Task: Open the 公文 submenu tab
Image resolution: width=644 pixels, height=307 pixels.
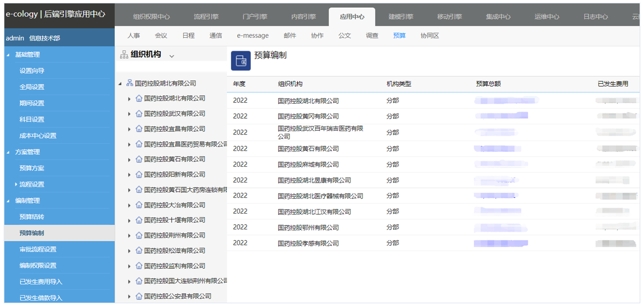Action: click(344, 36)
